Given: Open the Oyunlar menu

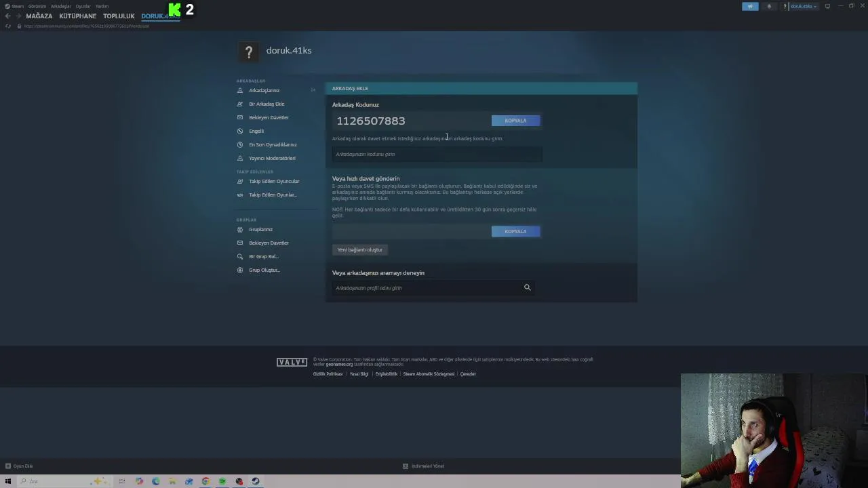Looking at the screenshot, I should (83, 6).
